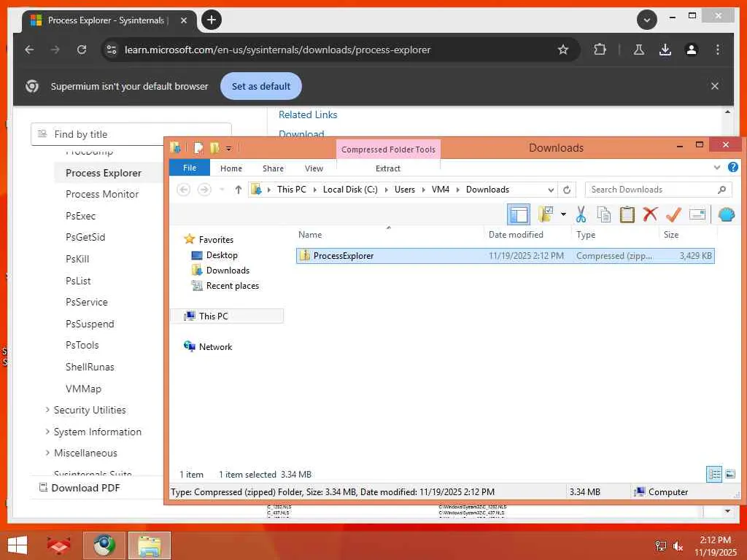Image resolution: width=747 pixels, height=560 pixels.
Task: Click Set as default button
Action: point(260,86)
